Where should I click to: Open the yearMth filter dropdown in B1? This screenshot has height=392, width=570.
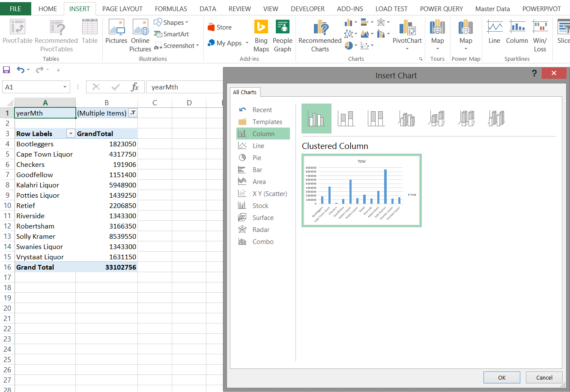[133, 113]
